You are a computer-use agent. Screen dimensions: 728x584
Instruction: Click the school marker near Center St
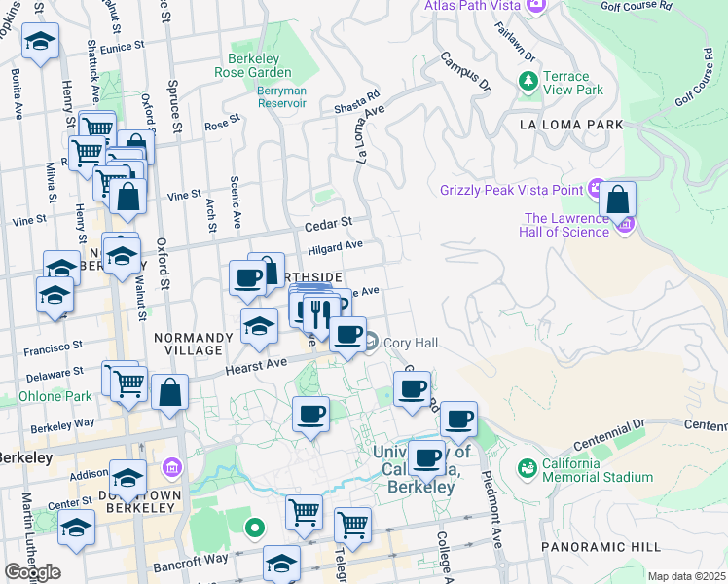pos(77,529)
